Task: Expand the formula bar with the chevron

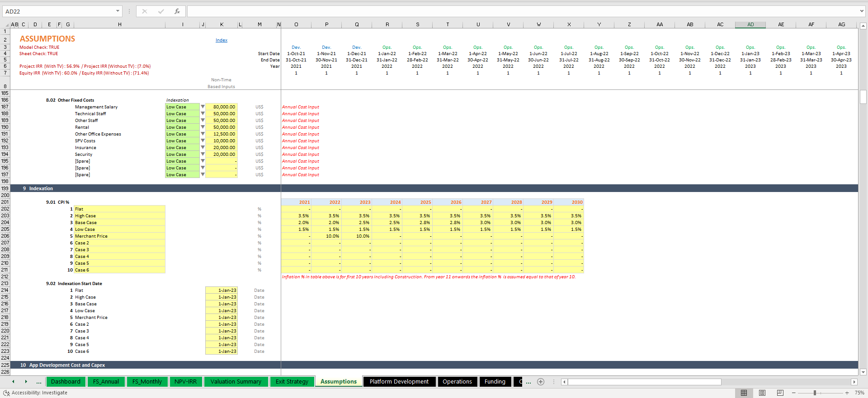Action: (x=862, y=11)
